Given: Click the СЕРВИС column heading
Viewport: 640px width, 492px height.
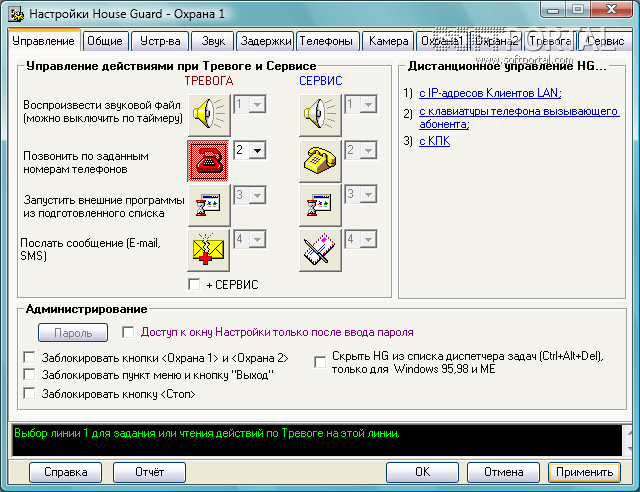Looking at the screenshot, I should point(321,80).
